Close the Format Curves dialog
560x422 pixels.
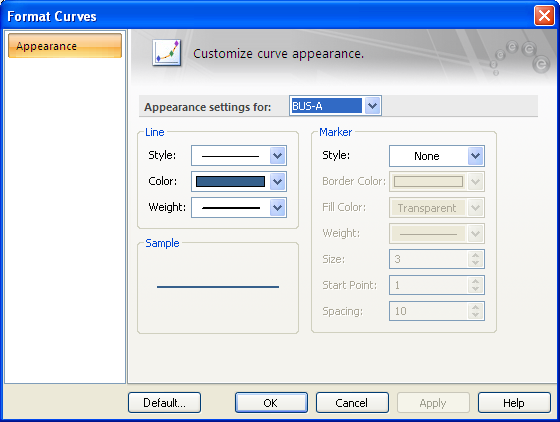click(544, 16)
